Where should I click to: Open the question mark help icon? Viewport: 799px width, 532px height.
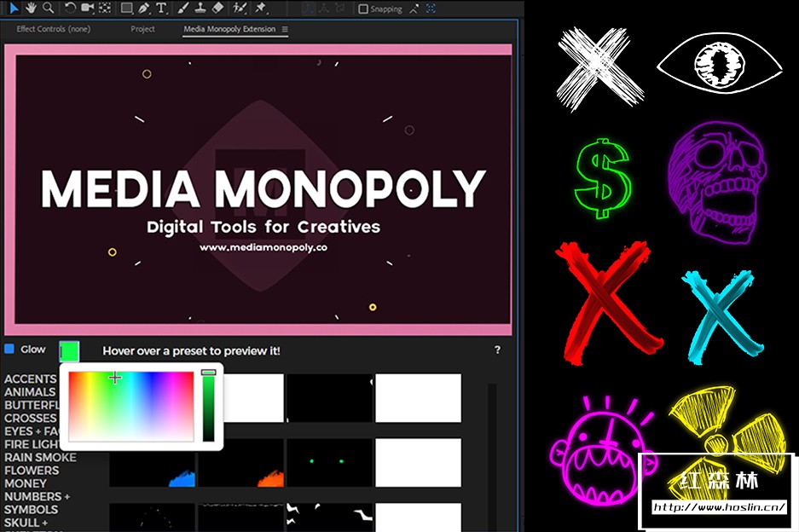(497, 350)
